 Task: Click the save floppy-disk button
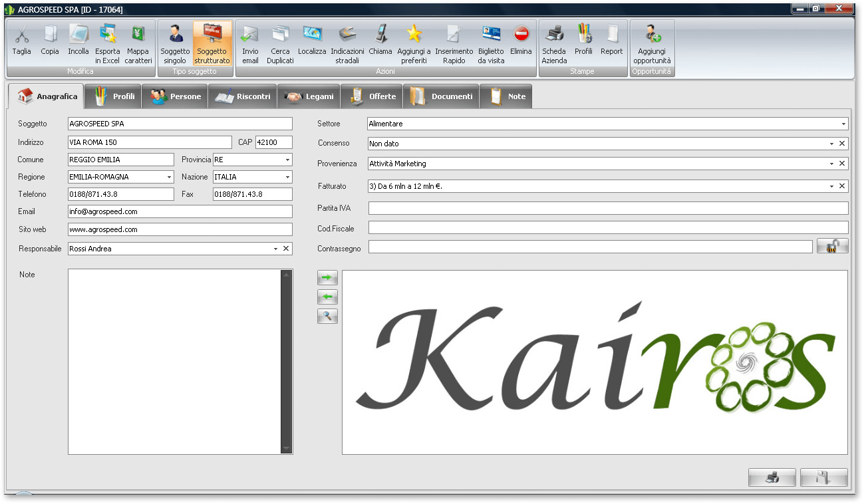pos(824,477)
